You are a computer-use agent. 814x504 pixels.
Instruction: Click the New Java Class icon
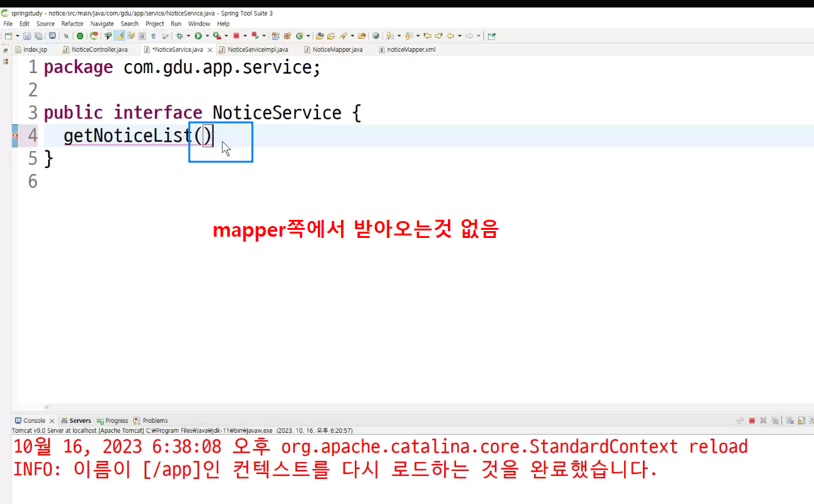(x=299, y=36)
